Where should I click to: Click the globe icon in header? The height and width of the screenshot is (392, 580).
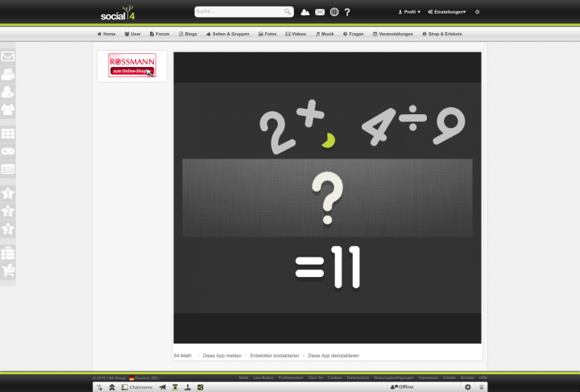[334, 12]
